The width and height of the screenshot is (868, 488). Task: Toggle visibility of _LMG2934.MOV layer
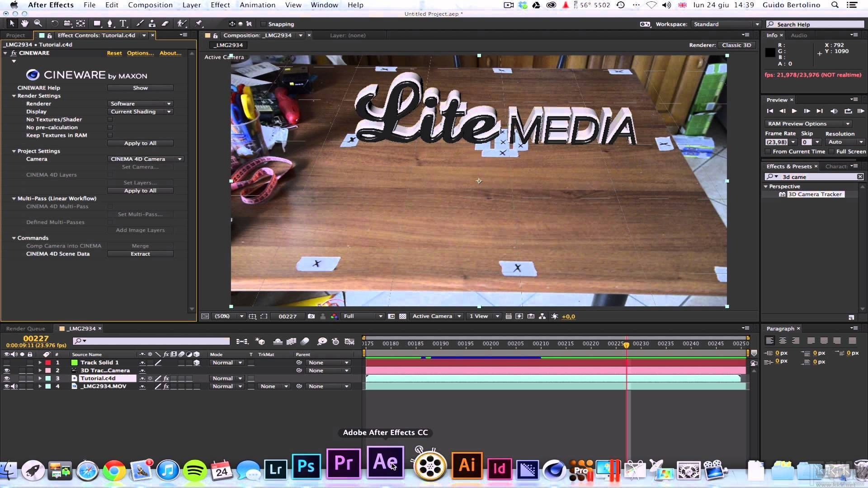point(6,385)
